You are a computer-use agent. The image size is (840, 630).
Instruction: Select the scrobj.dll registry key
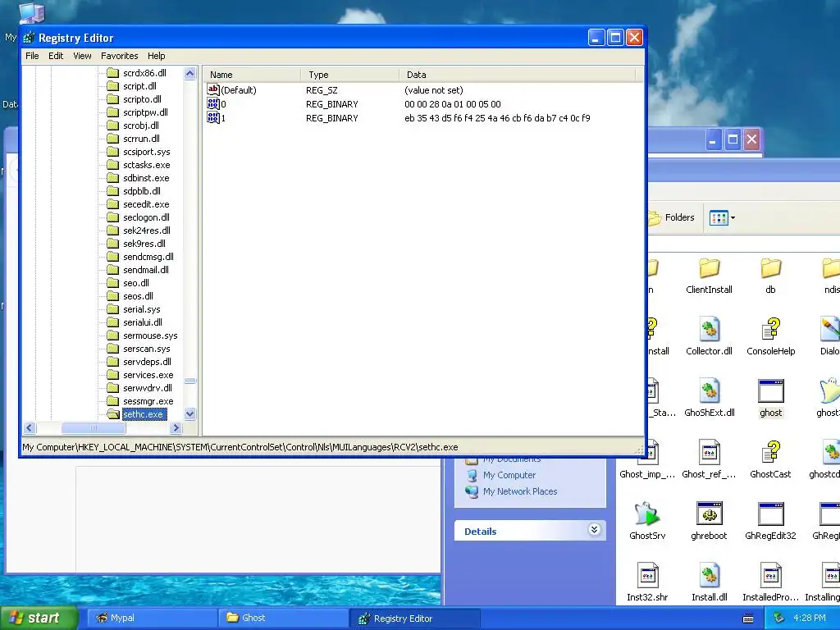point(141,126)
